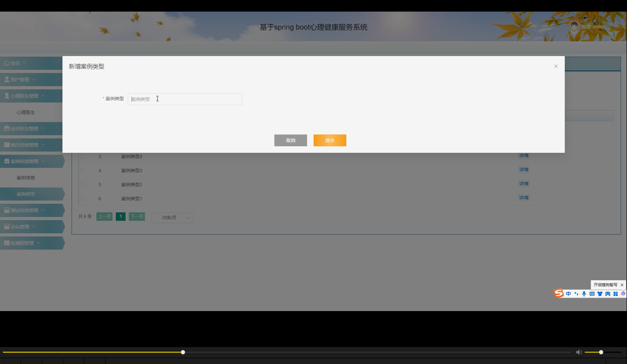Select 案例信息 in the sidebar
Viewport: 627px width, 364px height.
coord(26,177)
